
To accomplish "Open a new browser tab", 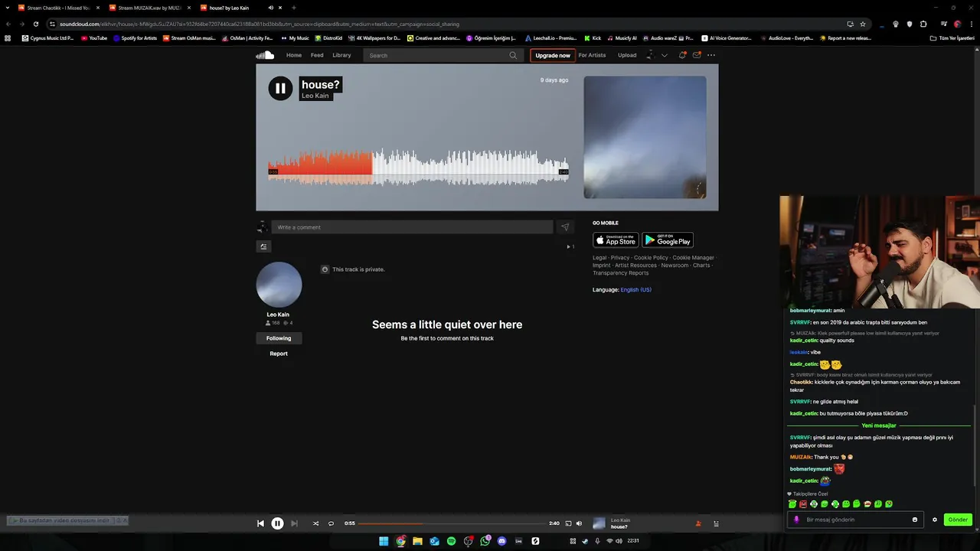I will (294, 8).
